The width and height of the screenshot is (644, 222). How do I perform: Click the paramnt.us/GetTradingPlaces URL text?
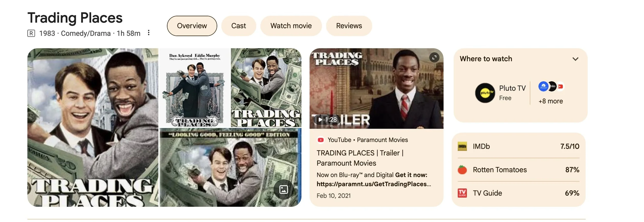coord(374,184)
